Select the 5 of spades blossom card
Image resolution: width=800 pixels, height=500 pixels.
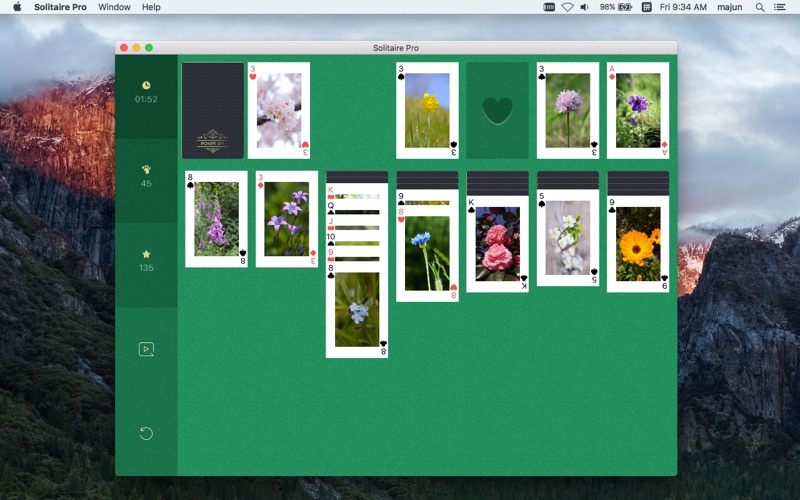(x=568, y=238)
